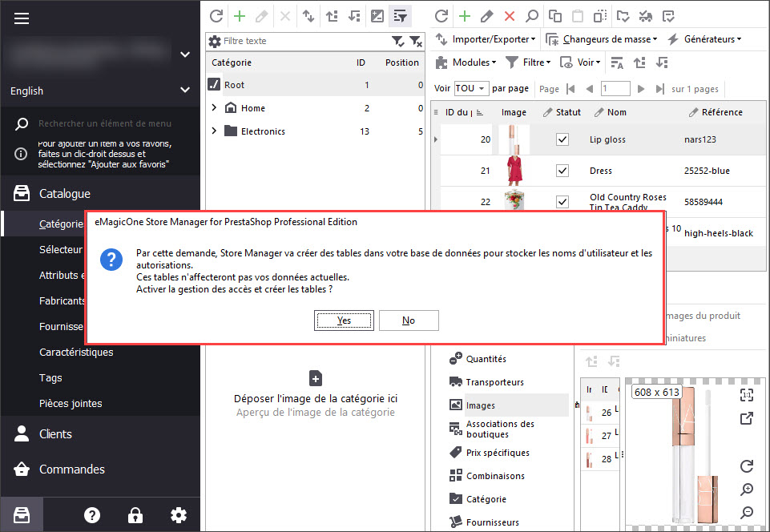Decline the dialog with the No button
Screen dimensions: 770x532
(409, 320)
